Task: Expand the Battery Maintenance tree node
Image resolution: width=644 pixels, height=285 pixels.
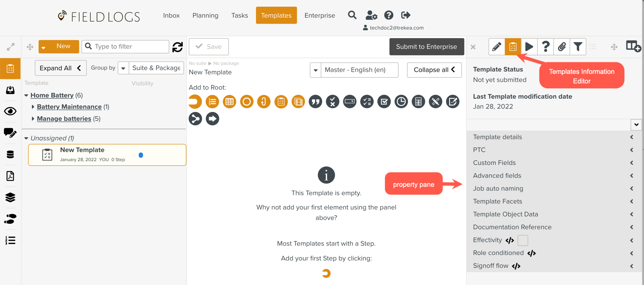Action: coord(33,107)
